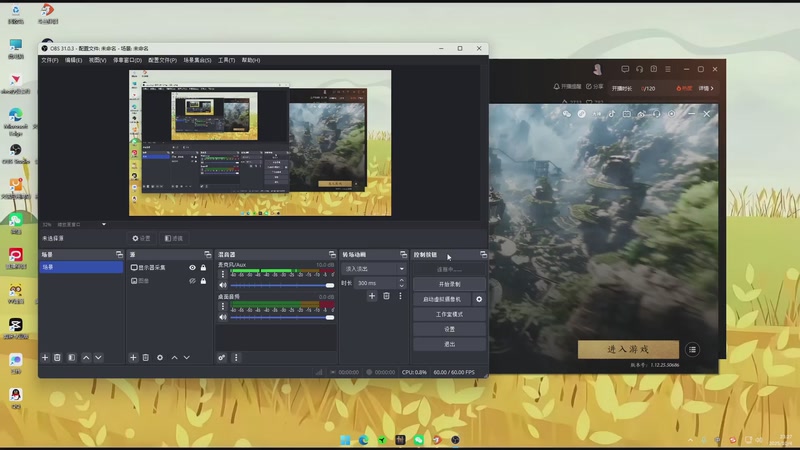Open the mixer panel's three-dot menu at the bottom
Screen dimensions: 800x450
236,358
